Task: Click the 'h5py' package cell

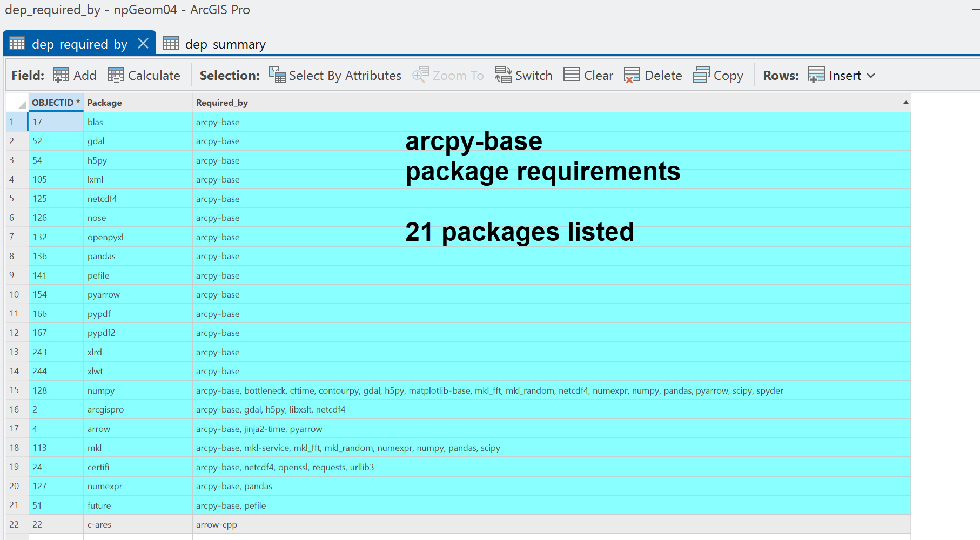Action: pos(138,160)
